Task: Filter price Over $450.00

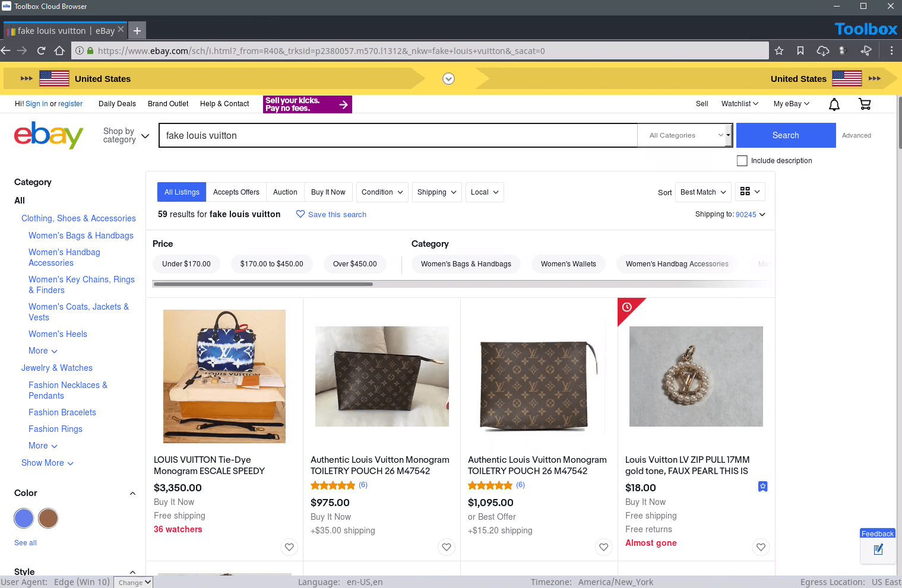Action: point(355,264)
